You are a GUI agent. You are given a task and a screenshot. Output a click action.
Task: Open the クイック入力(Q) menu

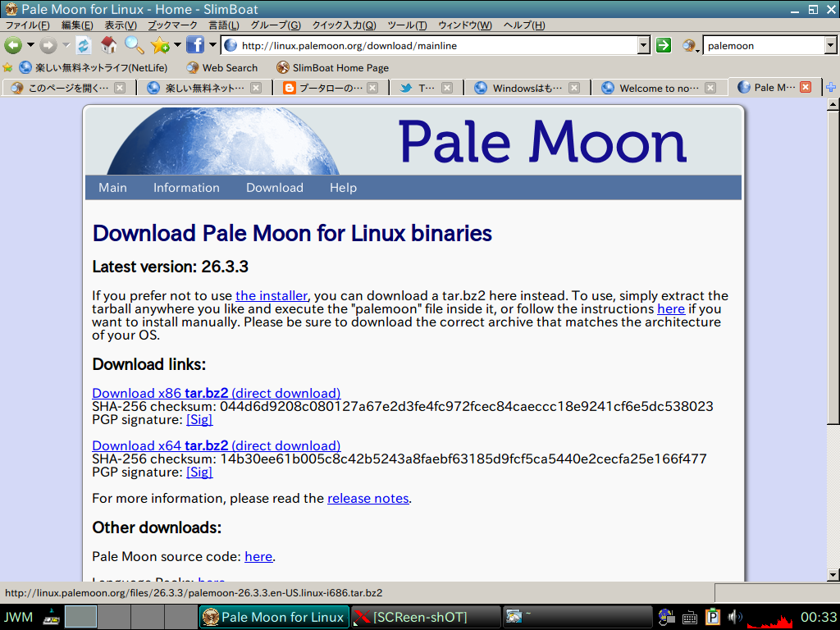(x=345, y=25)
